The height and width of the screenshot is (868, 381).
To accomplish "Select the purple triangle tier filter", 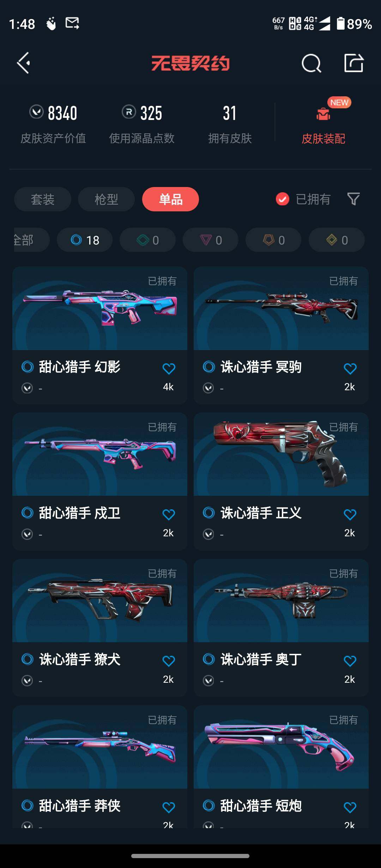I will pyautogui.click(x=211, y=240).
